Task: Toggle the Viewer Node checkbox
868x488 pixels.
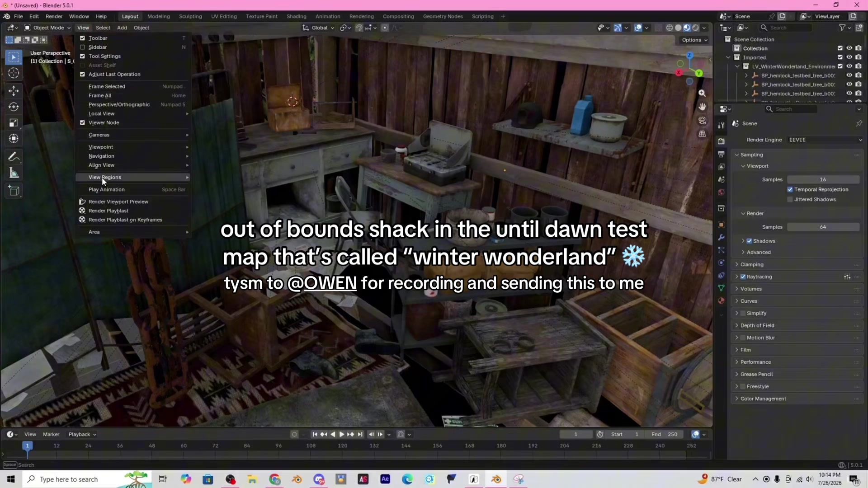Action: pyautogui.click(x=82, y=123)
